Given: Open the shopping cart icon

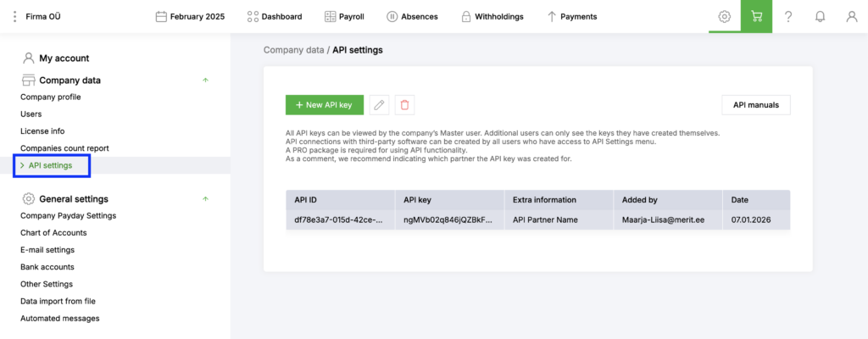Looking at the screenshot, I should (x=756, y=16).
